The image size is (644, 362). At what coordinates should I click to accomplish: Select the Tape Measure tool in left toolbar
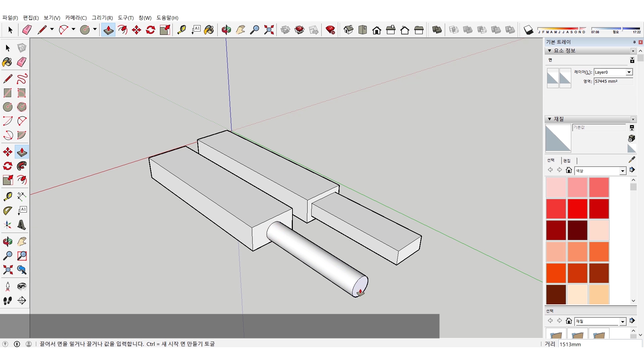[x=8, y=196]
